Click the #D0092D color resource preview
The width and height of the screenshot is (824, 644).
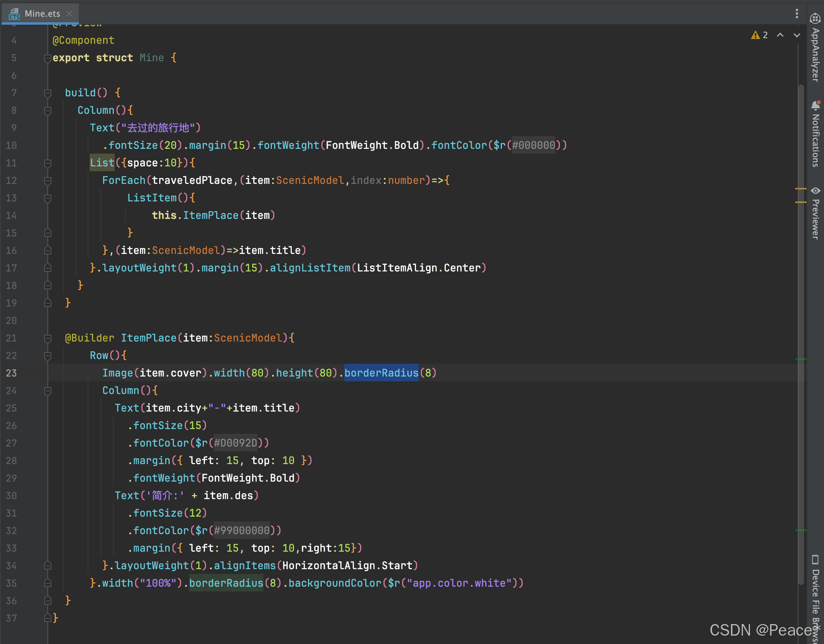[x=235, y=443]
